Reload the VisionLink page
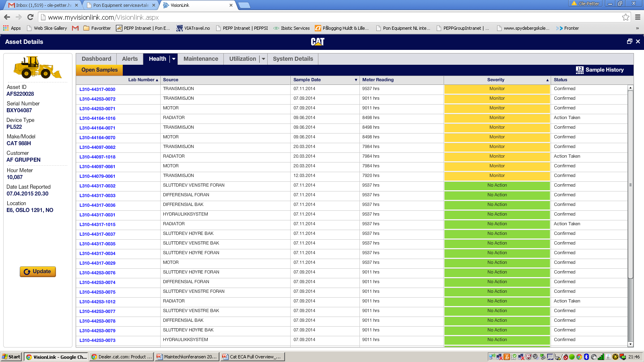 [30, 17]
